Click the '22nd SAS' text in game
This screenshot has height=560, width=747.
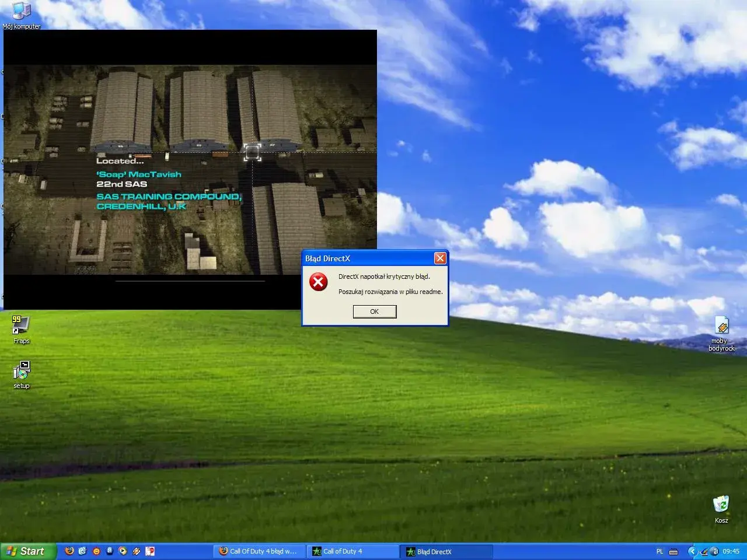pyautogui.click(x=122, y=184)
